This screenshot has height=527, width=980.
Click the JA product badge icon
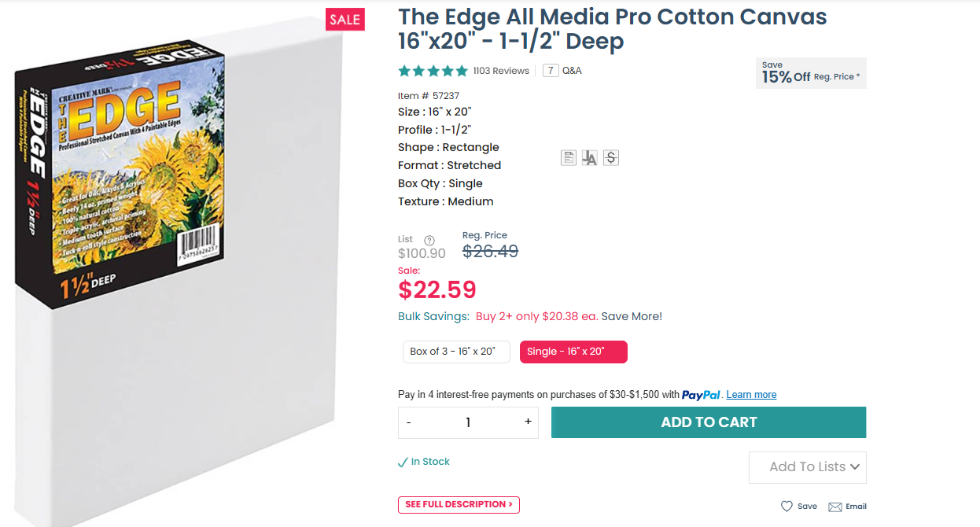[x=590, y=158]
